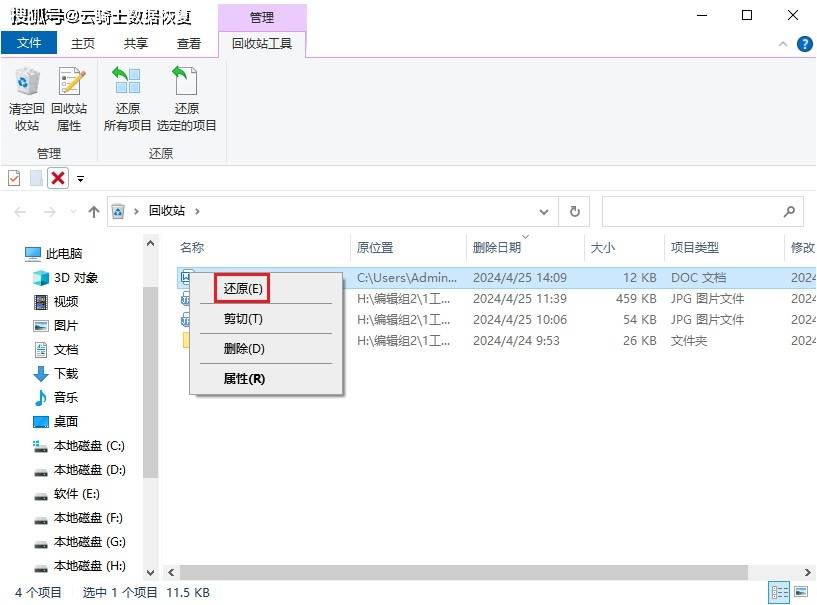The height and width of the screenshot is (605, 817).
Task: Click the 管理 (Manage) contextual tab
Action: 262,17
